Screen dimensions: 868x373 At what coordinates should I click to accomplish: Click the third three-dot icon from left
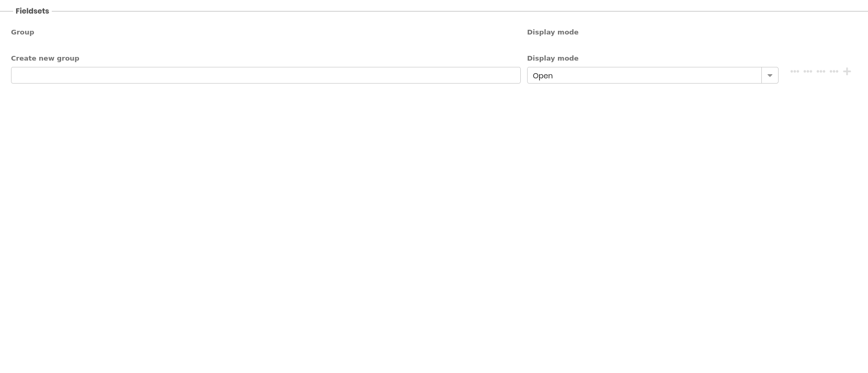tap(821, 72)
